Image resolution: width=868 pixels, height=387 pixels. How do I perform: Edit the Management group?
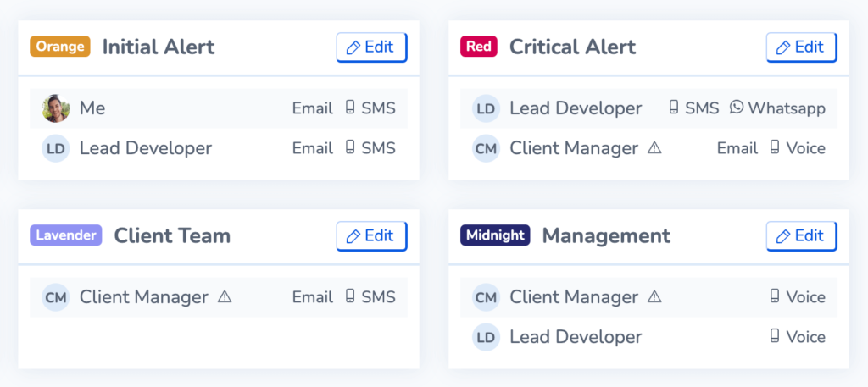pos(802,236)
